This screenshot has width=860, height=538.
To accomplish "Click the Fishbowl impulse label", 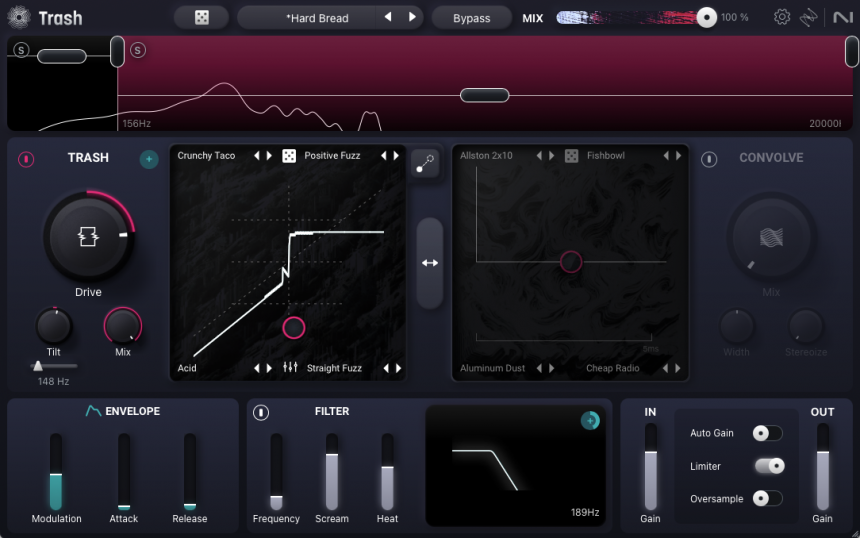I will (x=606, y=156).
